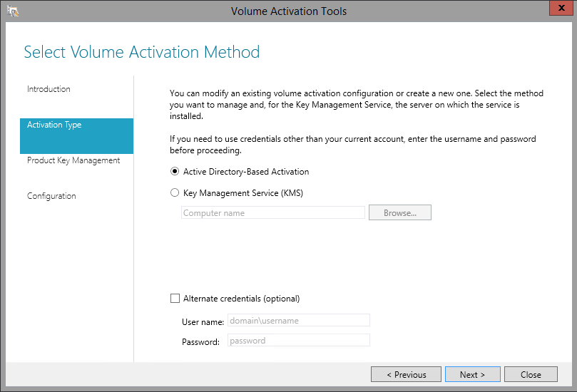Click the Browse... button
Screen dimensions: 577x392
(400, 212)
